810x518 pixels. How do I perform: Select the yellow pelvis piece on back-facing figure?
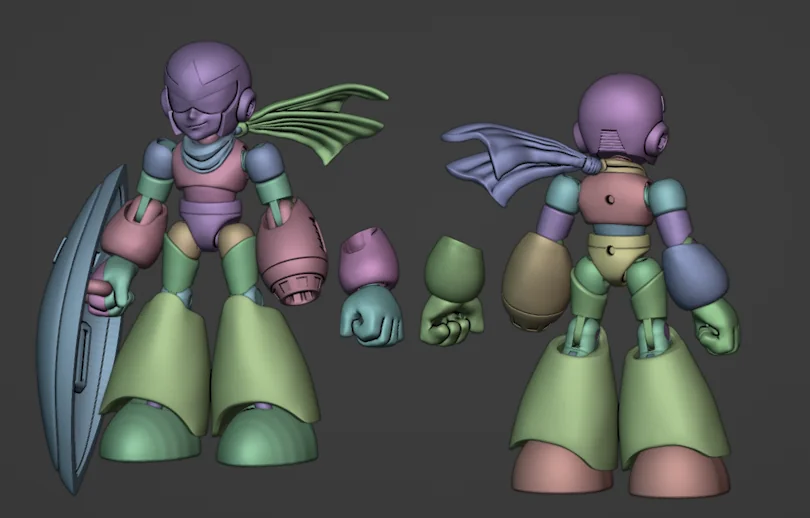pos(618,258)
